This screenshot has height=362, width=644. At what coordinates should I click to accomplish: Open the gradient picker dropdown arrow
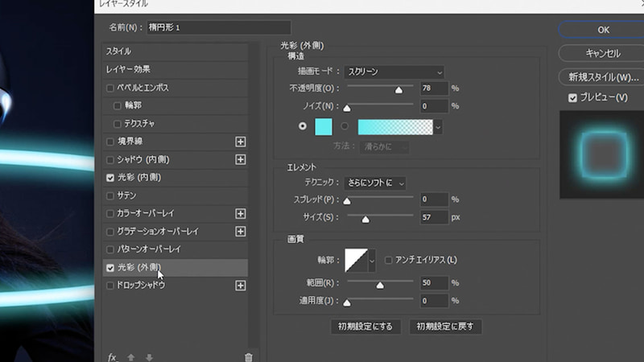(438, 127)
